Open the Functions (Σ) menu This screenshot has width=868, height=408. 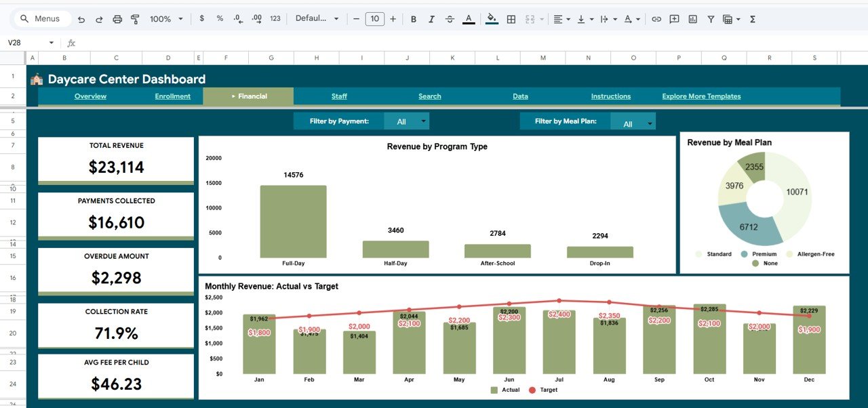(x=752, y=18)
